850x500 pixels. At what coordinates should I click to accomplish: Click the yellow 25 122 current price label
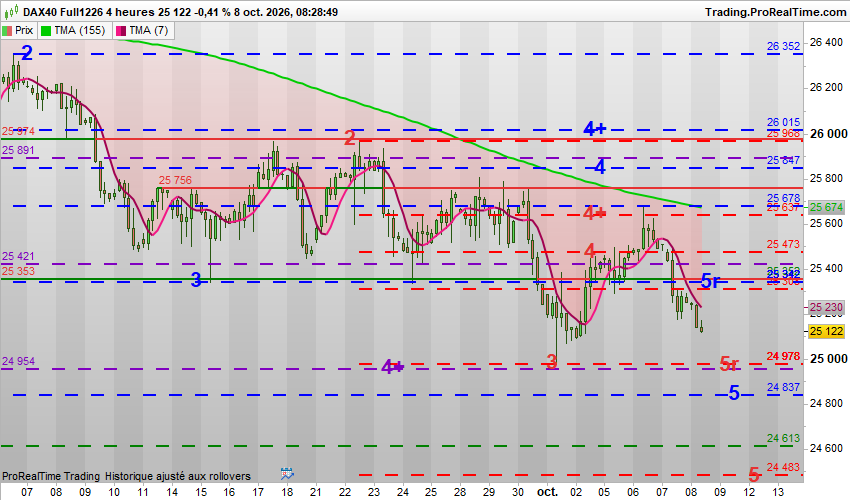826,331
